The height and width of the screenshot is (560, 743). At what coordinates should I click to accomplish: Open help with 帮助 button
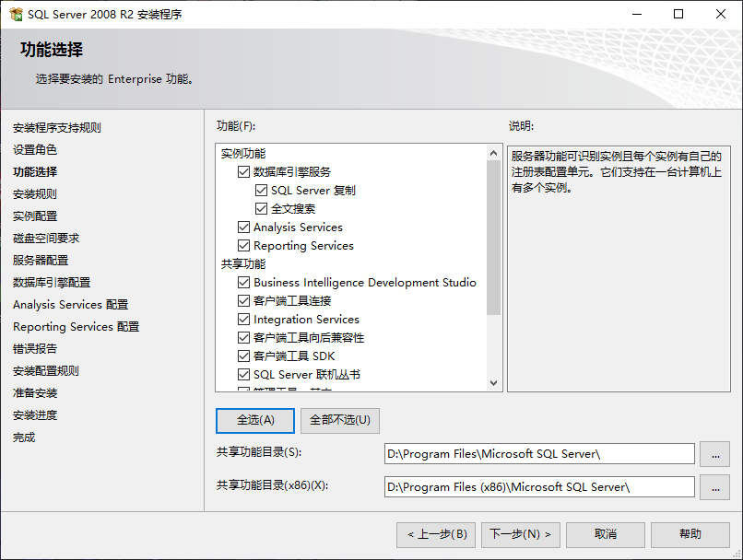[690, 535]
